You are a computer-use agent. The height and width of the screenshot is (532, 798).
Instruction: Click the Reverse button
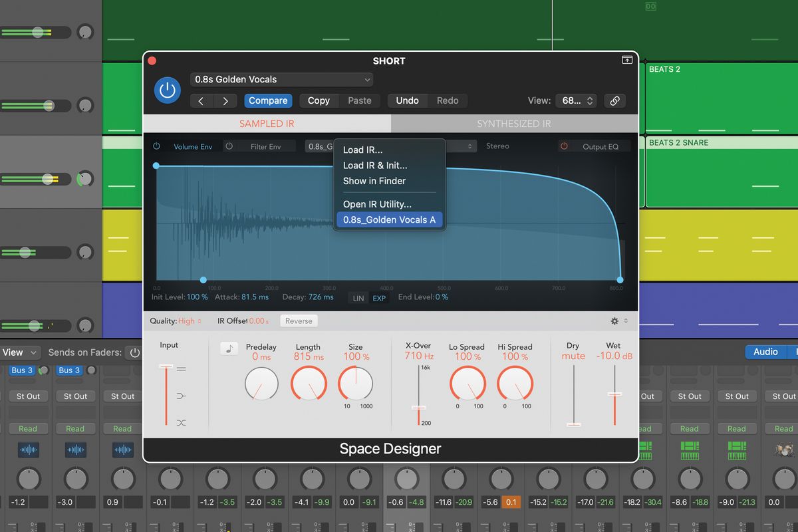(298, 321)
